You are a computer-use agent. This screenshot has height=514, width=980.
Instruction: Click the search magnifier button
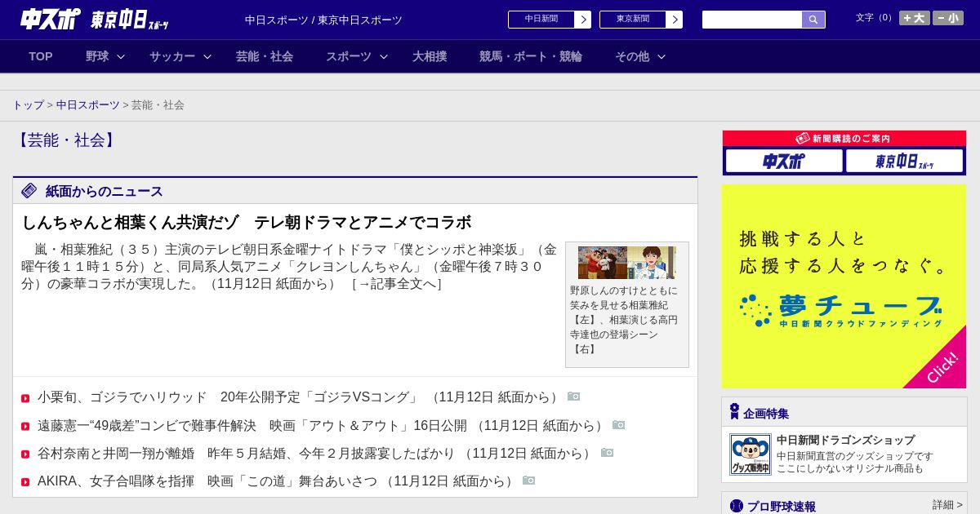[x=813, y=20]
